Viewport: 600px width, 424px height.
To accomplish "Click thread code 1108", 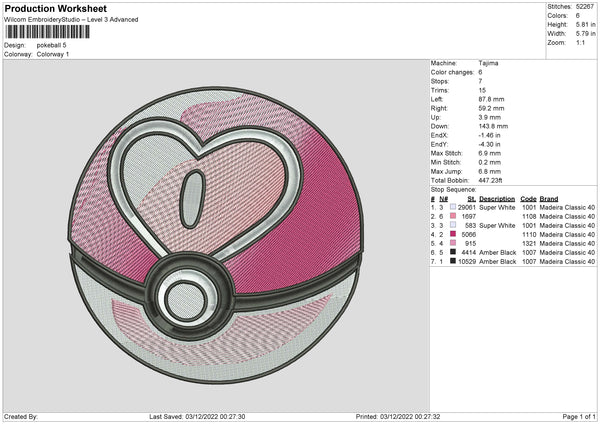I will point(529,217).
